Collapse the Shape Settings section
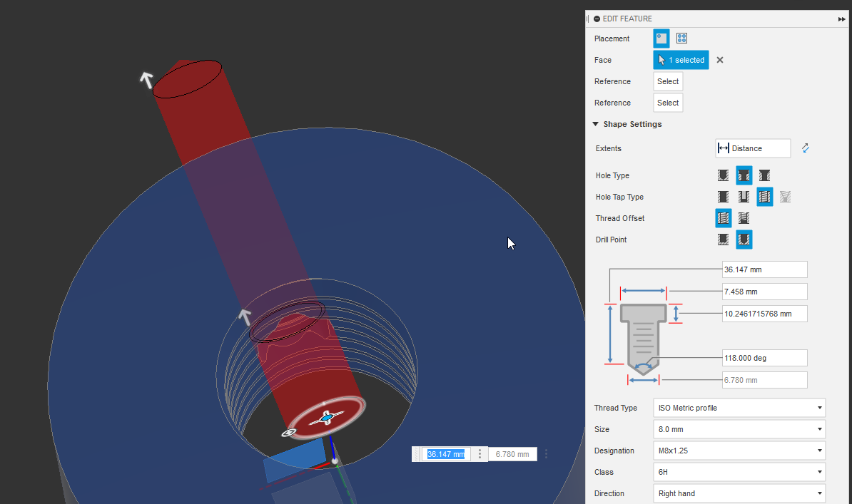The height and width of the screenshot is (504, 852). pos(596,123)
